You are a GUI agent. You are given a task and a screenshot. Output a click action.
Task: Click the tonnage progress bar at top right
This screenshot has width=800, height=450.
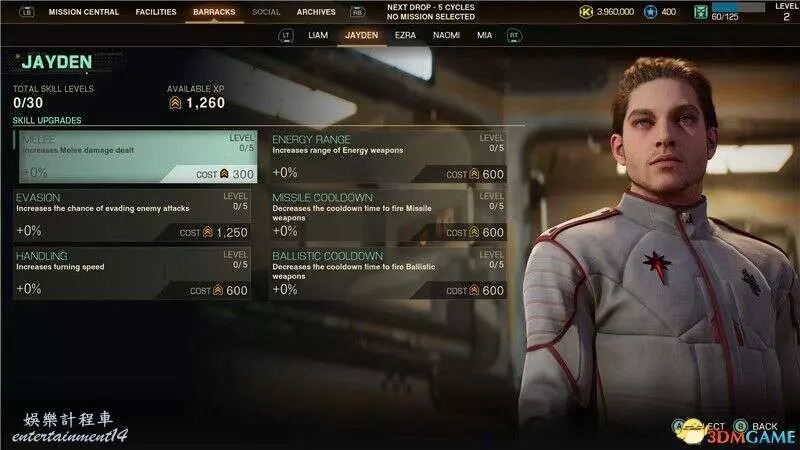(x=738, y=8)
